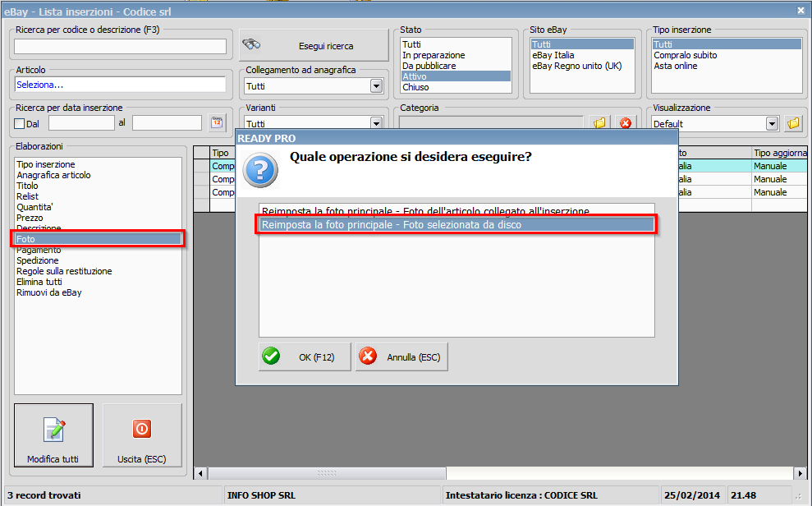Click the binoculars search icon
Viewport: 812px width, 506px height.
click(x=252, y=44)
